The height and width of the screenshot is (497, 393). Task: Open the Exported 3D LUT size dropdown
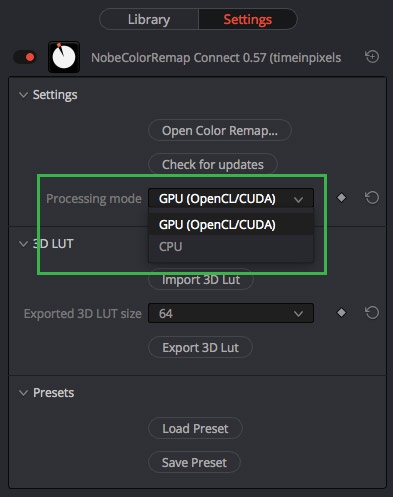pyautogui.click(x=231, y=313)
